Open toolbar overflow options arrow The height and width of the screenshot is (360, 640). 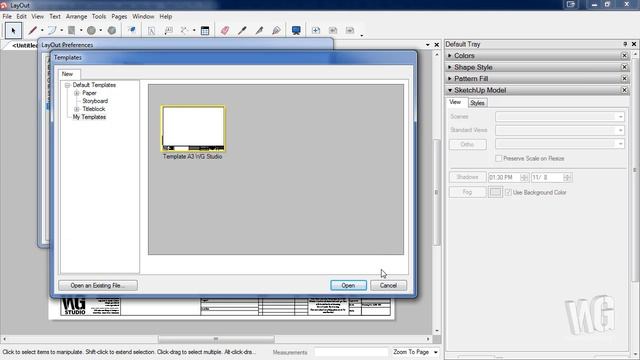click(x=362, y=35)
